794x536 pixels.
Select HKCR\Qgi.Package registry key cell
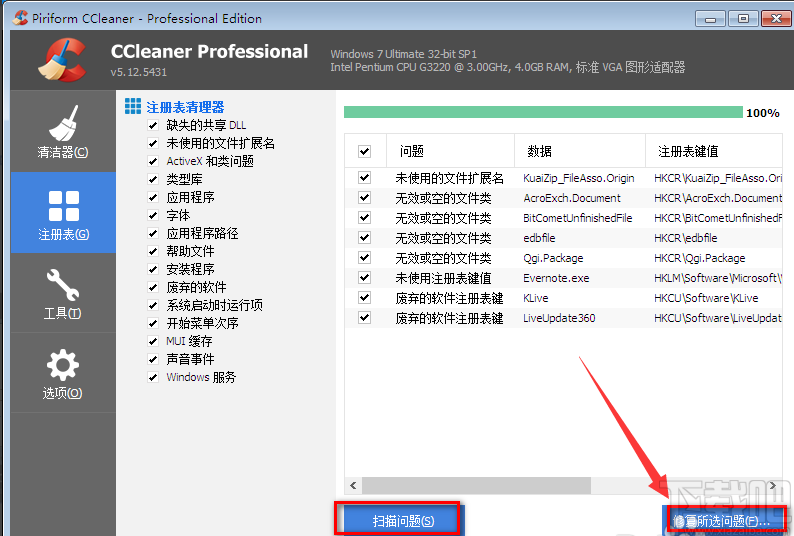699,258
